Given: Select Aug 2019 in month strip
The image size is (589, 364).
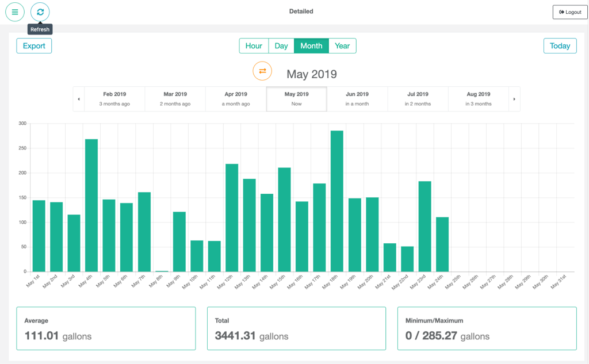Looking at the screenshot, I should (479, 98).
